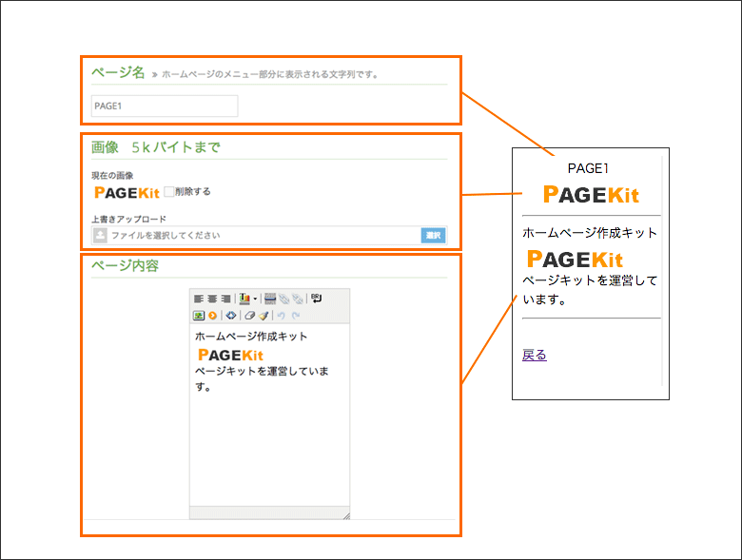
Task: Undo the last edit in the editor
Action: click(281, 316)
